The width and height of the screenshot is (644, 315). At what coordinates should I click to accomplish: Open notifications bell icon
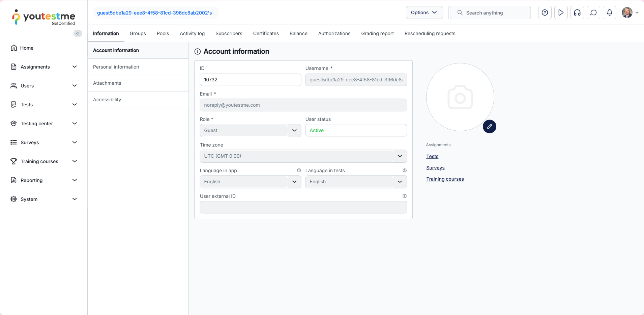point(609,13)
